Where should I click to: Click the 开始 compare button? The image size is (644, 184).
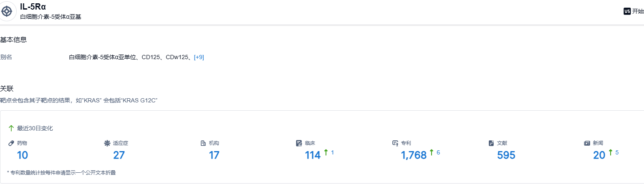point(638,11)
